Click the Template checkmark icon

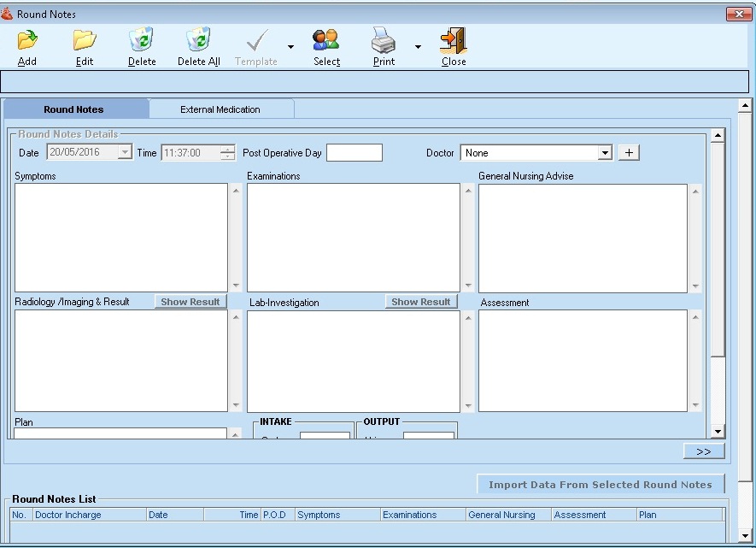tap(256, 40)
